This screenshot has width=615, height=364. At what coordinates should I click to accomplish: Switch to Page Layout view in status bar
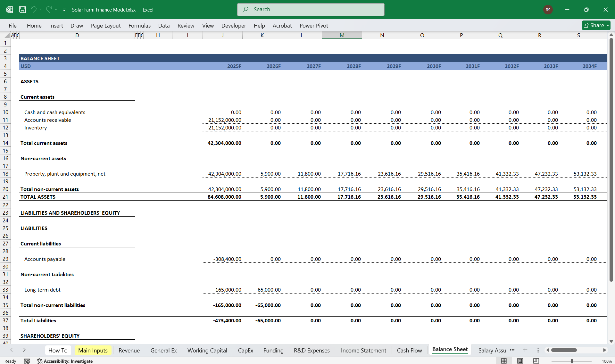pos(519,361)
